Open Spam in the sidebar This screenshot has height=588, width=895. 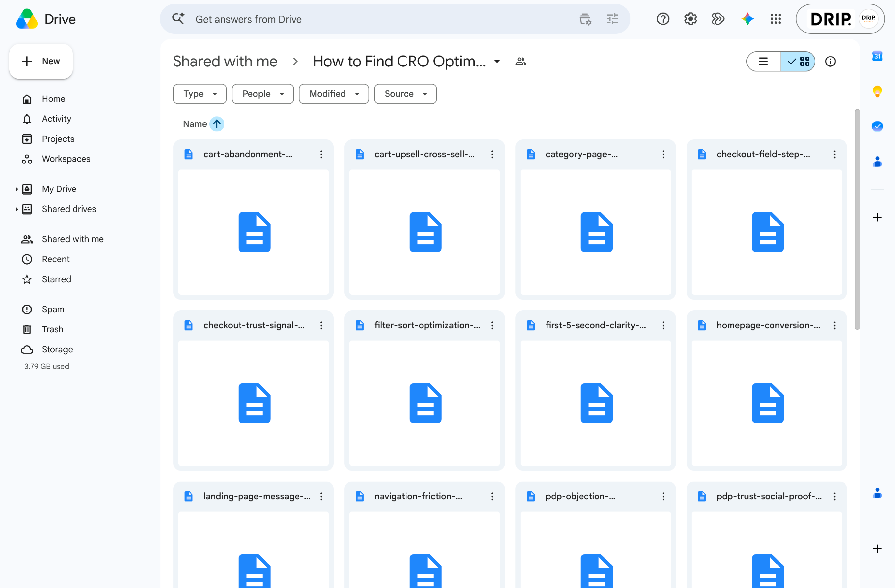point(53,309)
